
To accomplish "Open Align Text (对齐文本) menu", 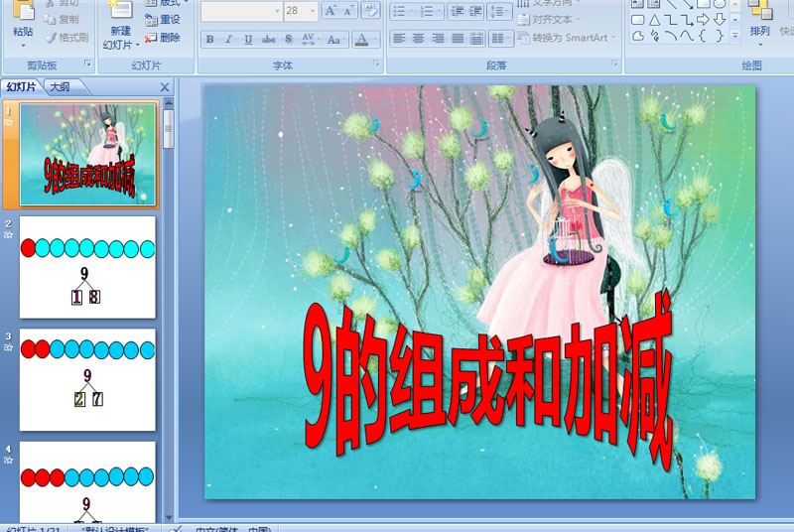I will click(x=549, y=20).
